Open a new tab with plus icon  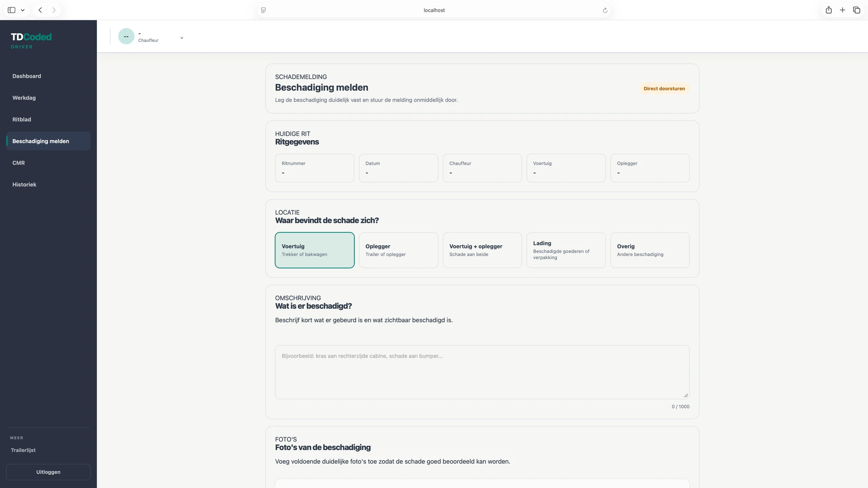pyautogui.click(x=843, y=10)
